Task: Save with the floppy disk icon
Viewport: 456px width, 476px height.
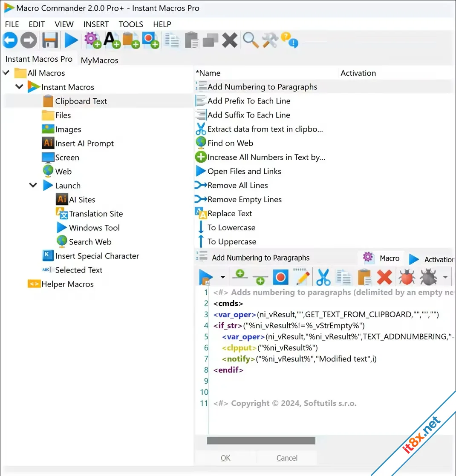Action: (50, 40)
